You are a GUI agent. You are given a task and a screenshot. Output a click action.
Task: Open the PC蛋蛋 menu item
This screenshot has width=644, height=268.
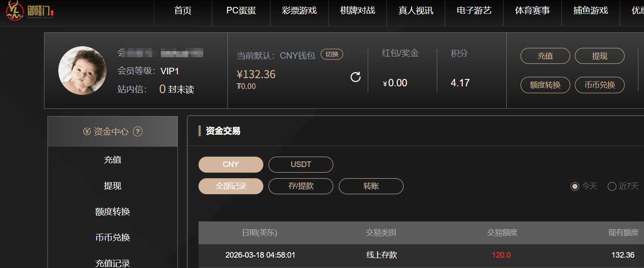[241, 11]
